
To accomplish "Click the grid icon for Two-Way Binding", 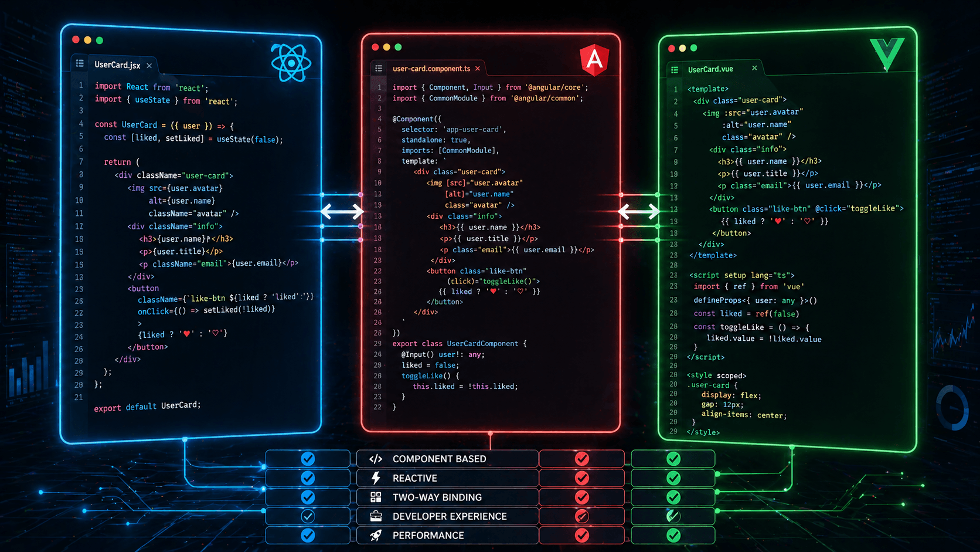I will [376, 497].
